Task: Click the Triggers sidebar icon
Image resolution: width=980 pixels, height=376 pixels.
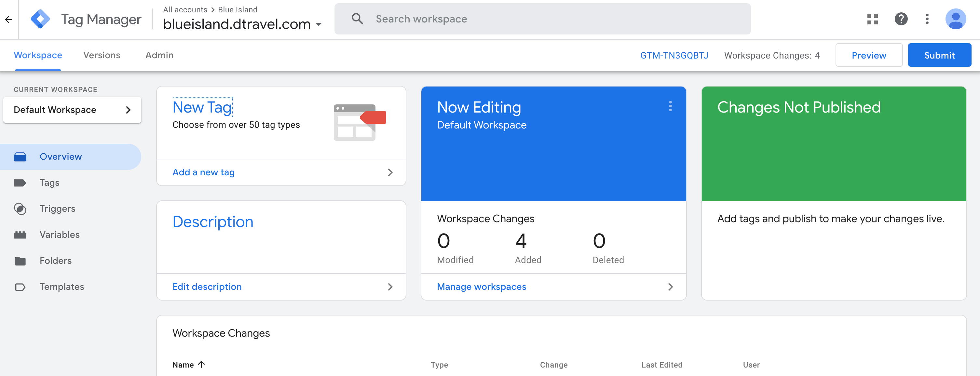Action: (20, 209)
